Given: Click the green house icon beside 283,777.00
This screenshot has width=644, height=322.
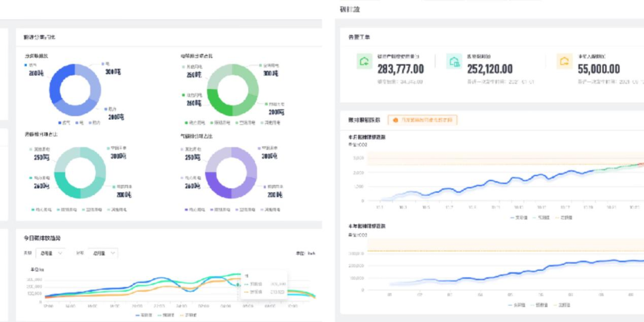Looking at the screenshot, I should click(x=364, y=61).
